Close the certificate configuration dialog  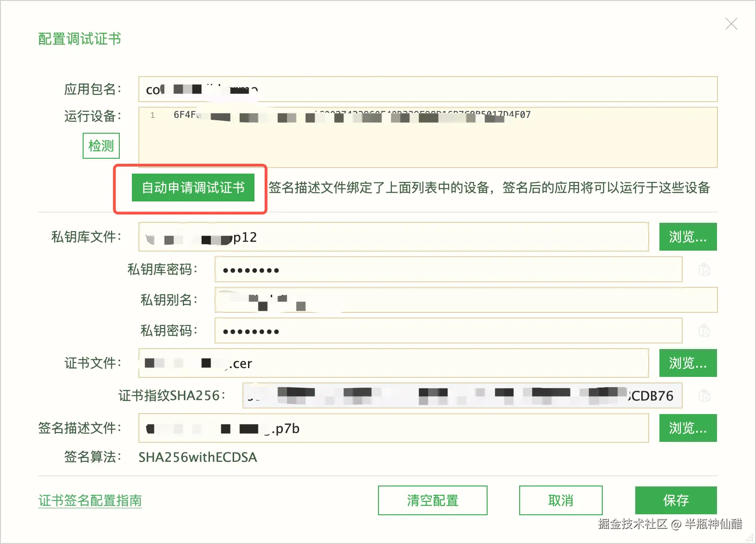click(731, 24)
